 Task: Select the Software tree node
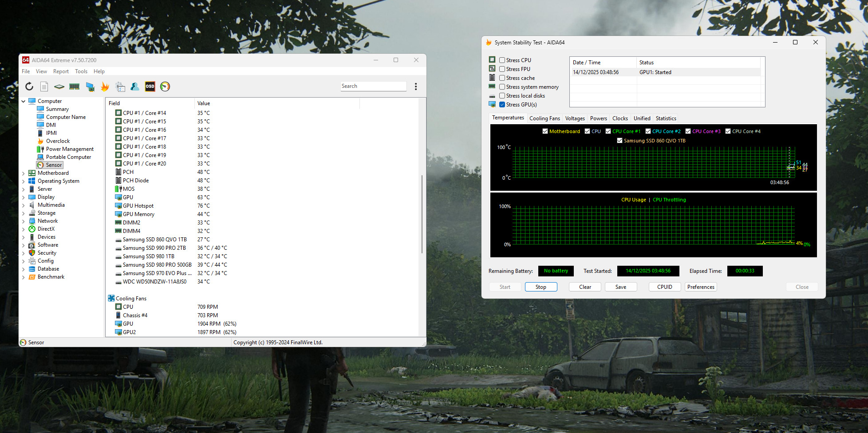[48, 245]
